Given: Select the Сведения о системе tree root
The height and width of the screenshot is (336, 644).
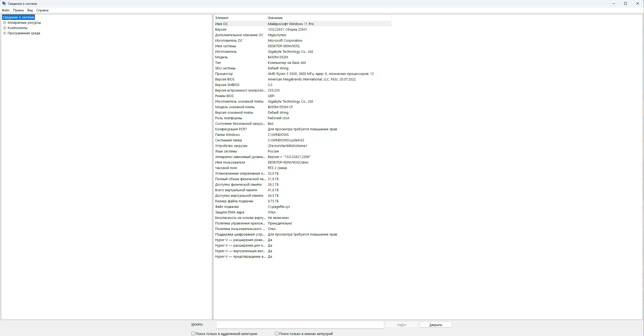Looking at the screenshot, I should (18, 17).
